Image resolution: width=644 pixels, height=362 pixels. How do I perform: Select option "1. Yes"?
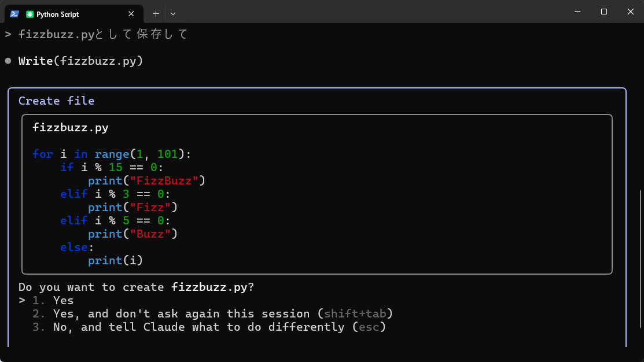click(x=63, y=300)
